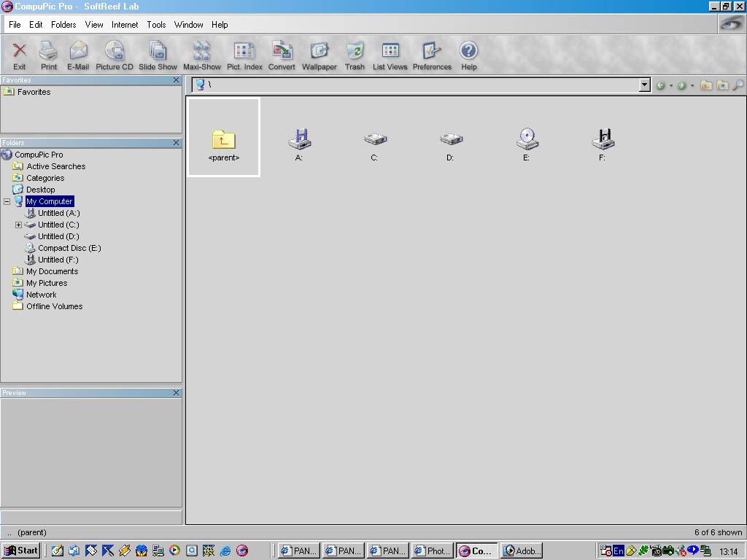Select Desktop in folder tree
Image resolution: width=747 pixels, height=560 pixels.
(41, 190)
